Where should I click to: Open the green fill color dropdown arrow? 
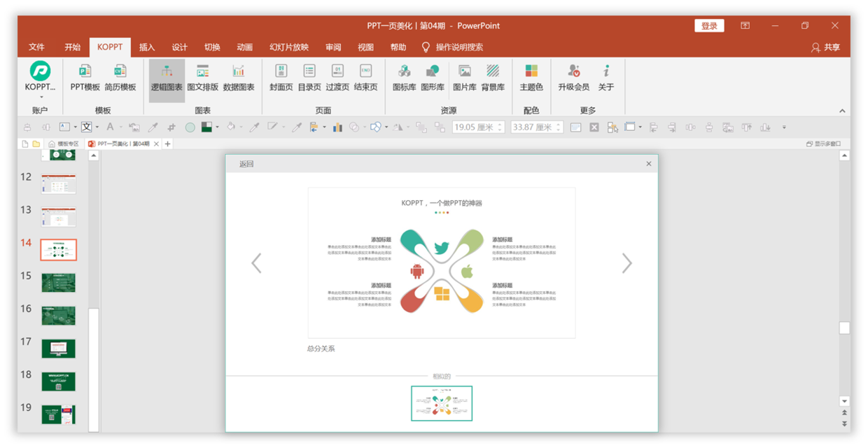[217, 127]
